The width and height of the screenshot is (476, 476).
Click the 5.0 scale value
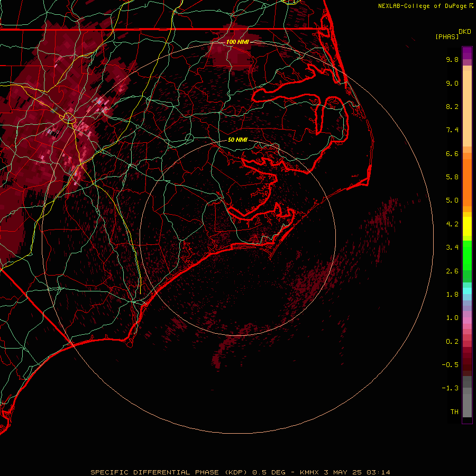pyautogui.click(x=452, y=200)
